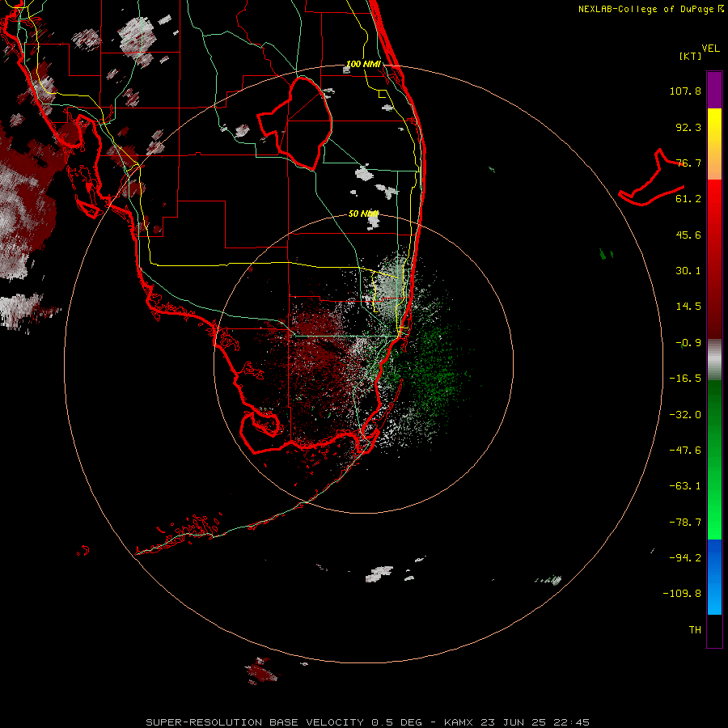Select the 30.1 velocity scale value
The height and width of the screenshot is (728, 728).
click(x=688, y=271)
